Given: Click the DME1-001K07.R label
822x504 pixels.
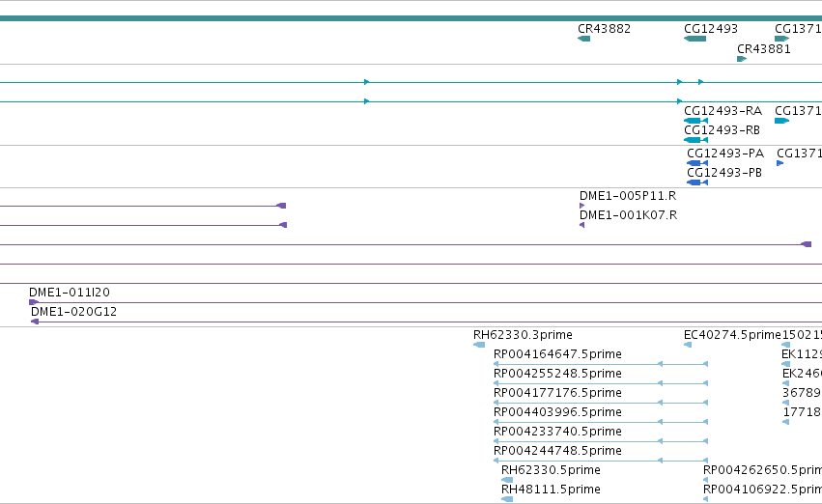Looking at the screenshot, I should click(628, 215).
